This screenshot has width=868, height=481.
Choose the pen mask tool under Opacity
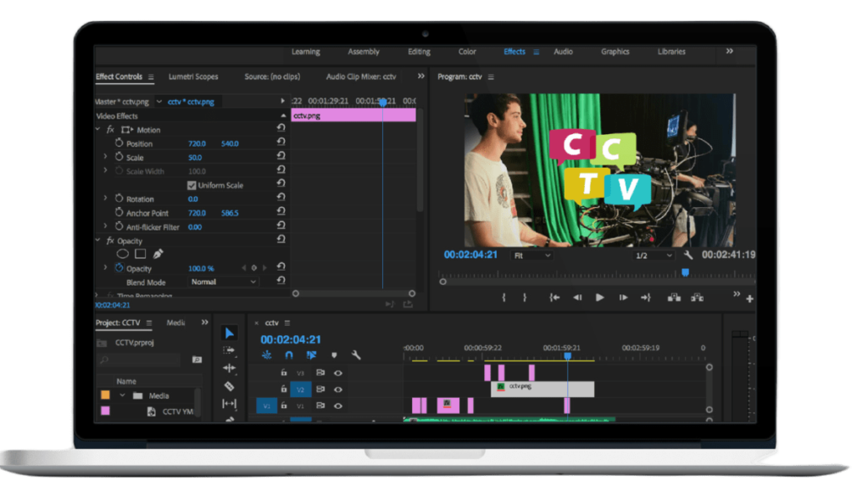[x=158, y=254]
